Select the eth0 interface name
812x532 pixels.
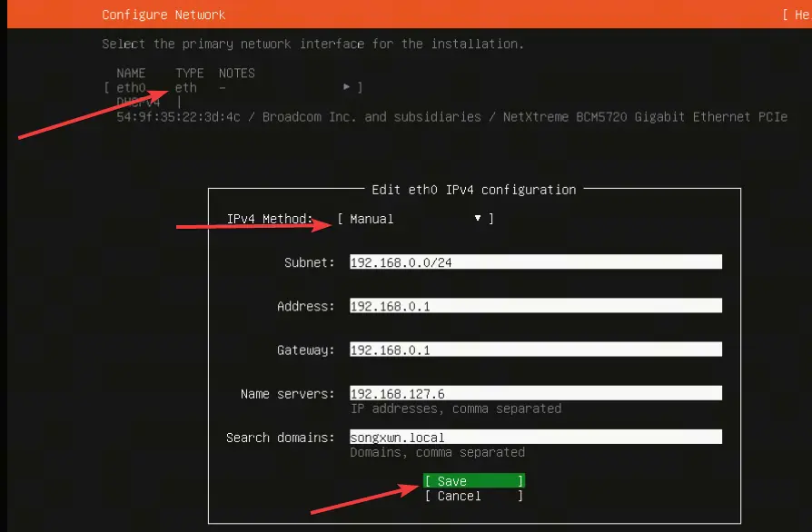click(131, 87)
